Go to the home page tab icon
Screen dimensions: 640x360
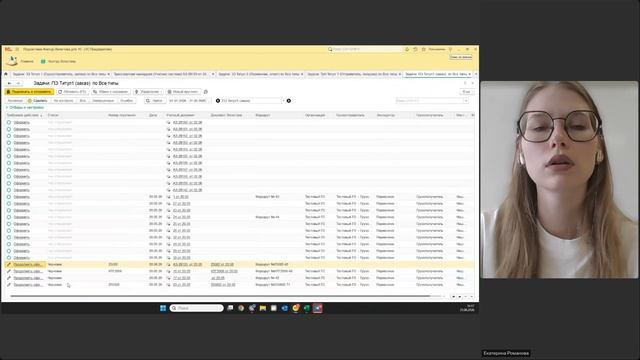tap(6, 74)
